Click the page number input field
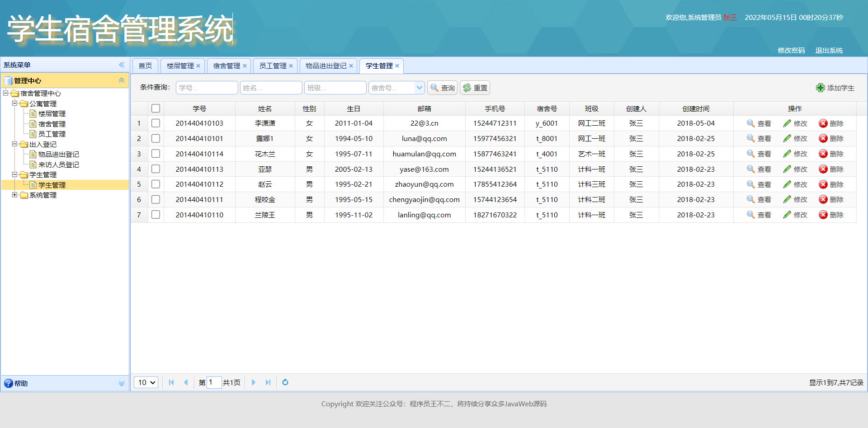Screen dimensions: 868x428 214,382
